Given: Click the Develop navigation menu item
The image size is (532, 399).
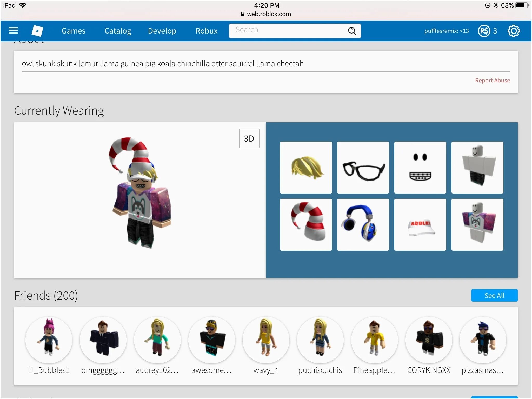Looking at the screenshot, I should point(162,30).
